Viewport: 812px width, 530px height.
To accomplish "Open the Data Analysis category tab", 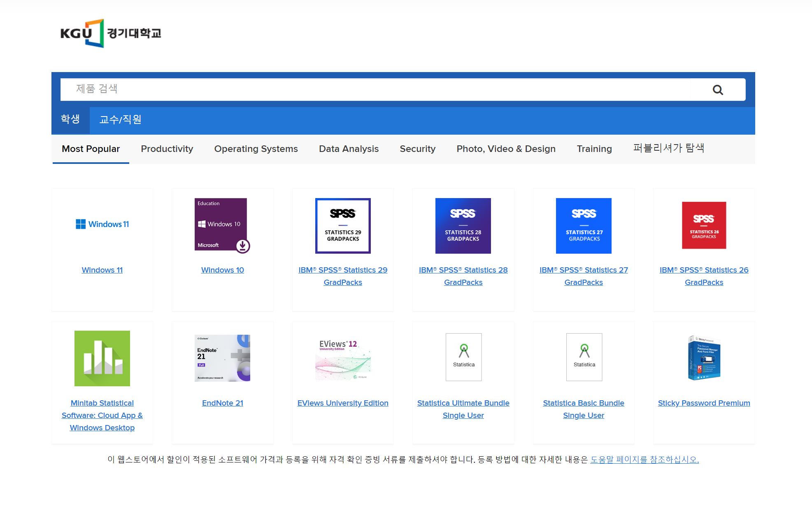I will pyautogui.click(x=349, y=149).
